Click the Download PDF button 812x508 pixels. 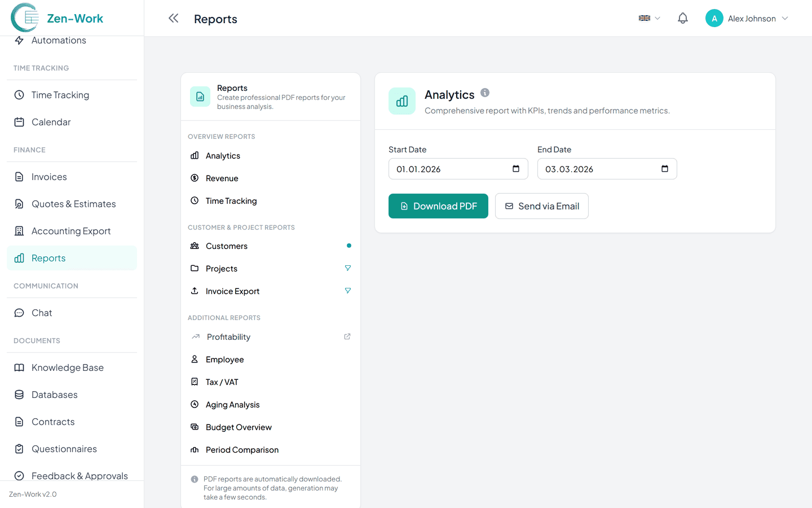438,206
